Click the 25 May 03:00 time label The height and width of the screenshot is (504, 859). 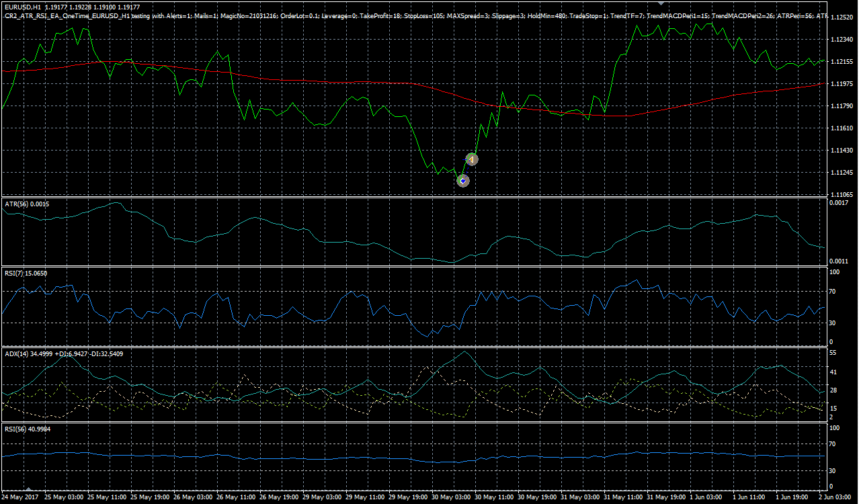tap(63, 498)
